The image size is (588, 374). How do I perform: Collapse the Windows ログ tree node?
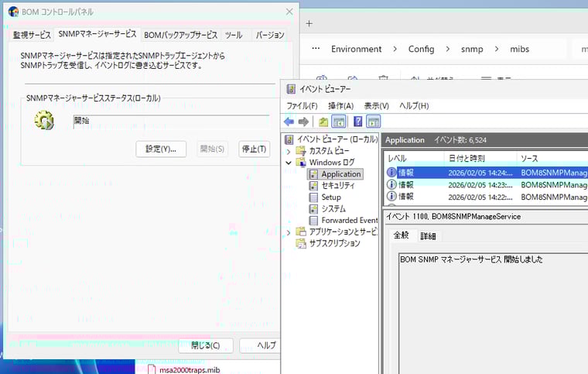[x=289, y=163]
